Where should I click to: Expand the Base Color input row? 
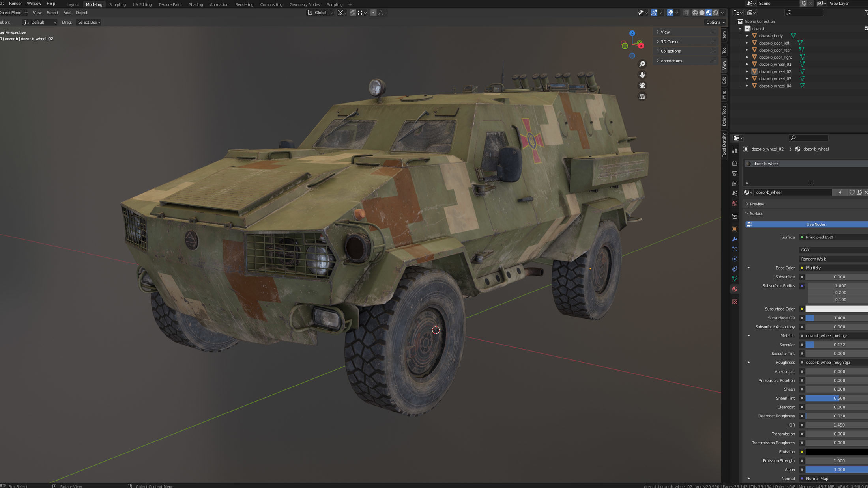[748, 268]
